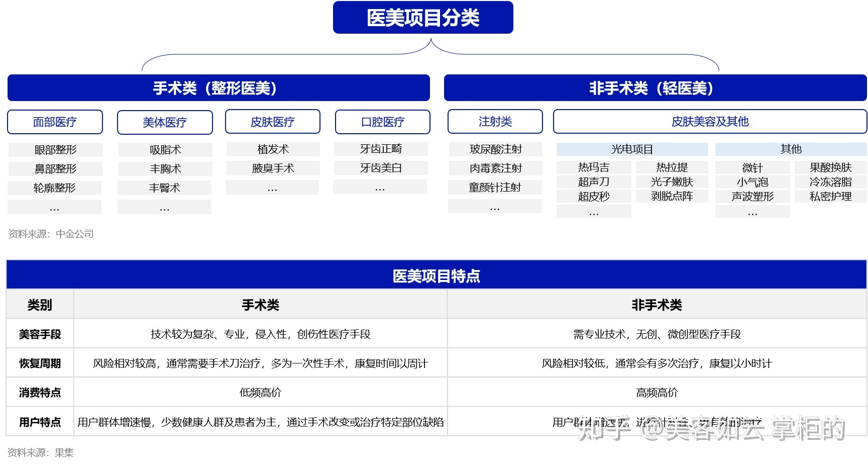Click the 面部医疗 category box
The image size is (868, 464).
[55, 122]
